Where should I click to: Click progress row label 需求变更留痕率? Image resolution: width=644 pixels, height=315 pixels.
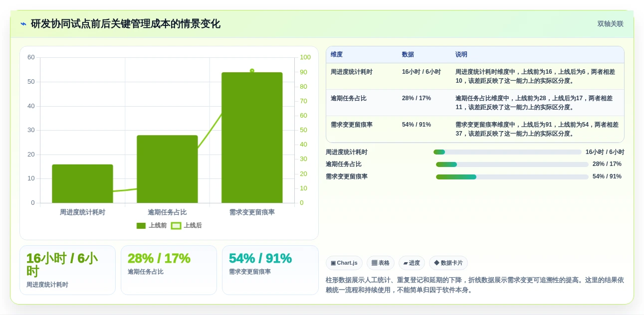[347, 176]
